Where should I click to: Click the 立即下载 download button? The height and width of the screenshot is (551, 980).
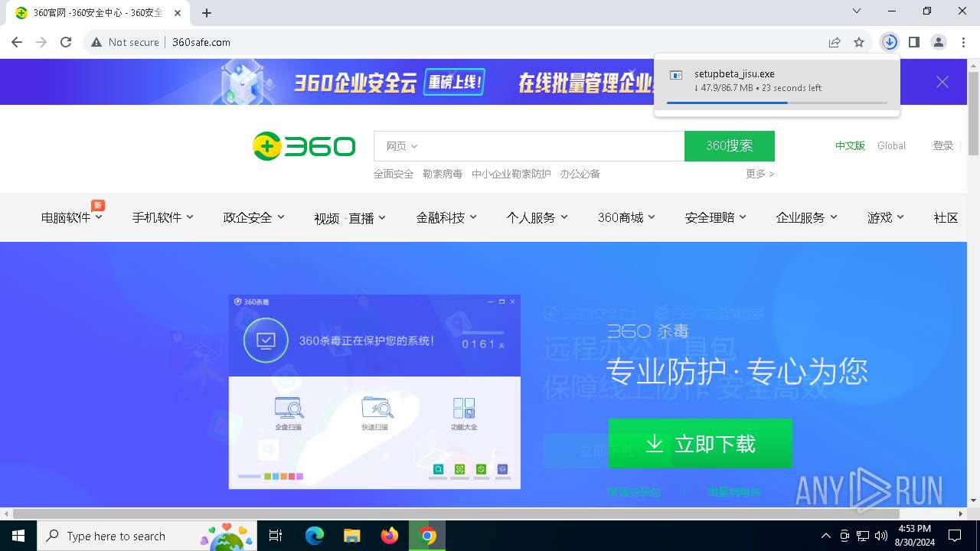click(701, 444)
